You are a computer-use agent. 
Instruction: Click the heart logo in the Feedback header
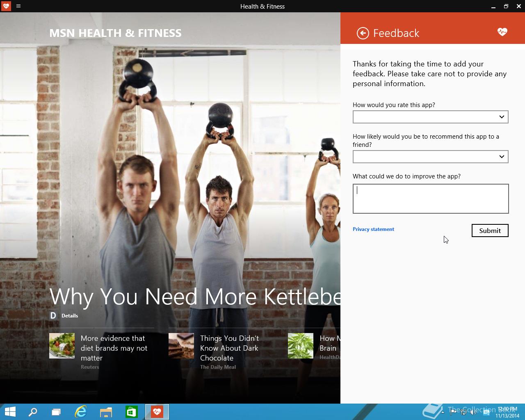coord(502,32)
